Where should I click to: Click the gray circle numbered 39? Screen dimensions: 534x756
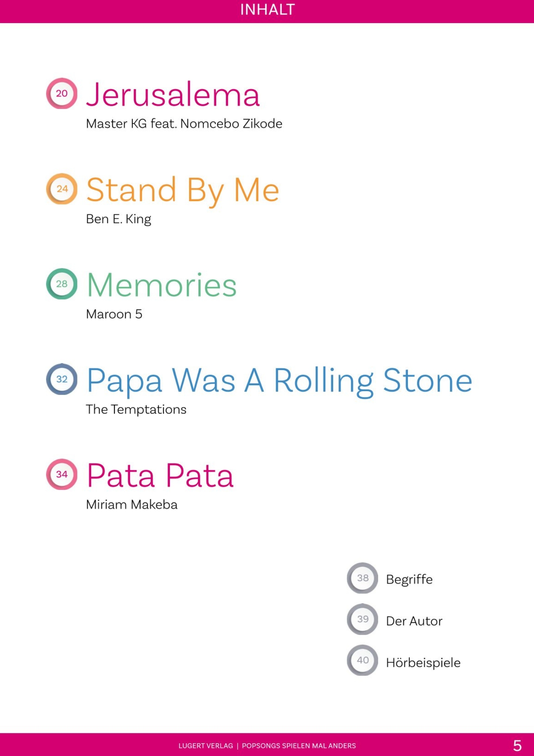tap(362, 619)
